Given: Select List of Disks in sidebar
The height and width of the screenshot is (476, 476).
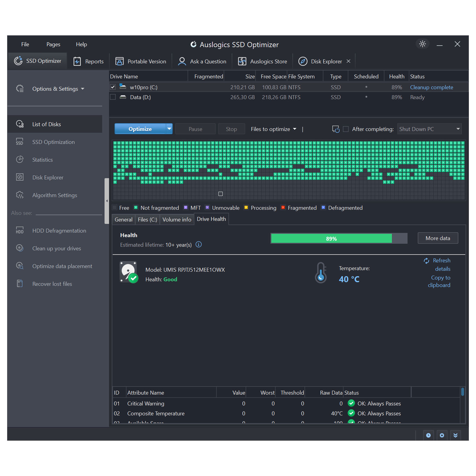Looking at the screenshot, I should (55, 124).
